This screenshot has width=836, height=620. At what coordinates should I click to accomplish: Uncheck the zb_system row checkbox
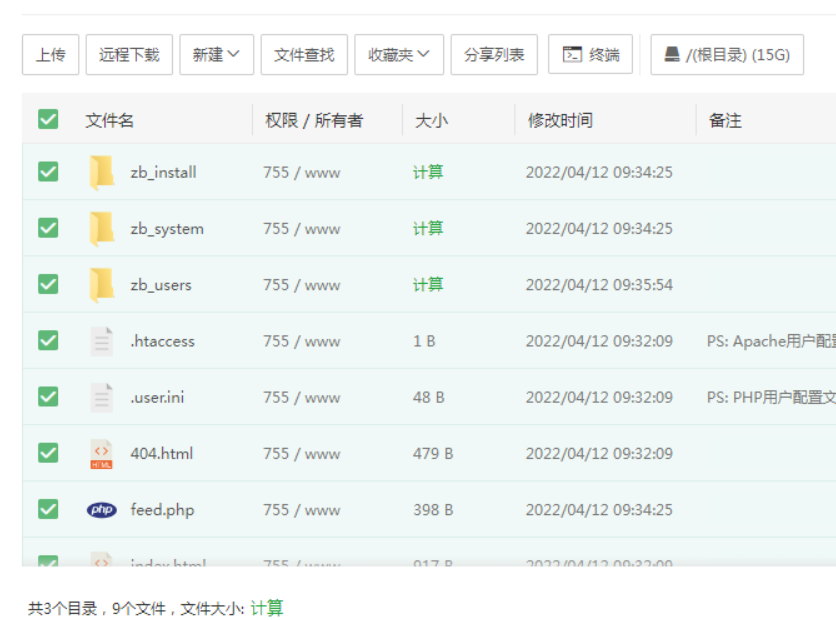47,227
